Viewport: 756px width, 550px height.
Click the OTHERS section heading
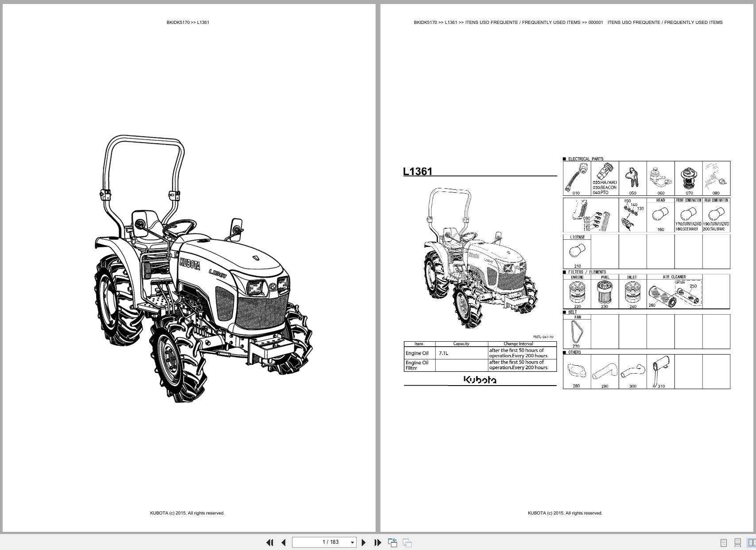(574, 352)
